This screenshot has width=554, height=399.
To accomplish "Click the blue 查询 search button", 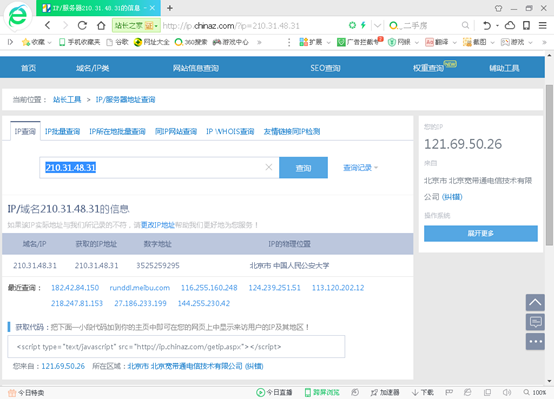I will point(303,168).
